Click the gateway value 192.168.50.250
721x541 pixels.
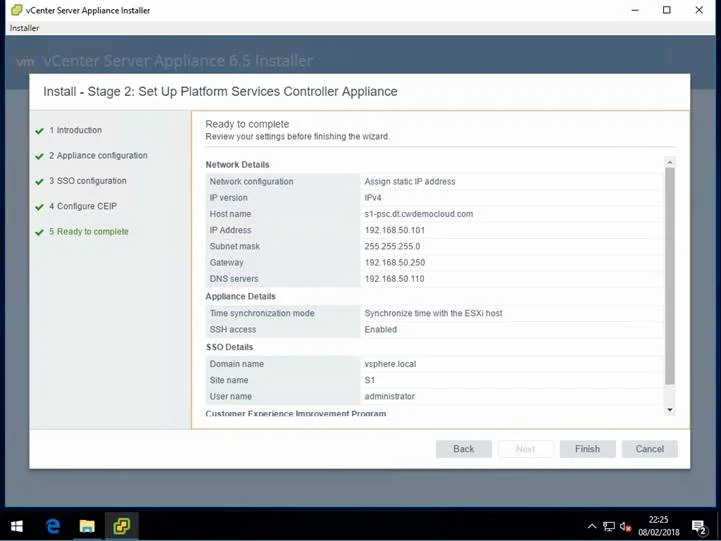point(395,262)
